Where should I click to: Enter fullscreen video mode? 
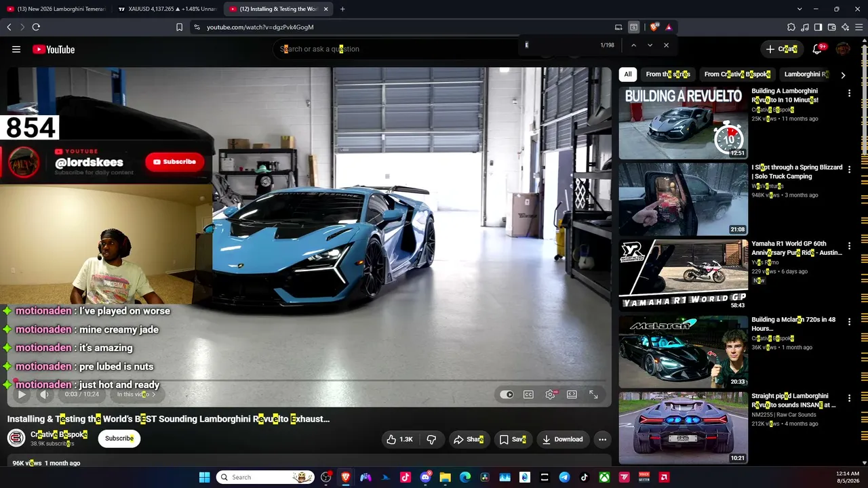click(593, 394)
